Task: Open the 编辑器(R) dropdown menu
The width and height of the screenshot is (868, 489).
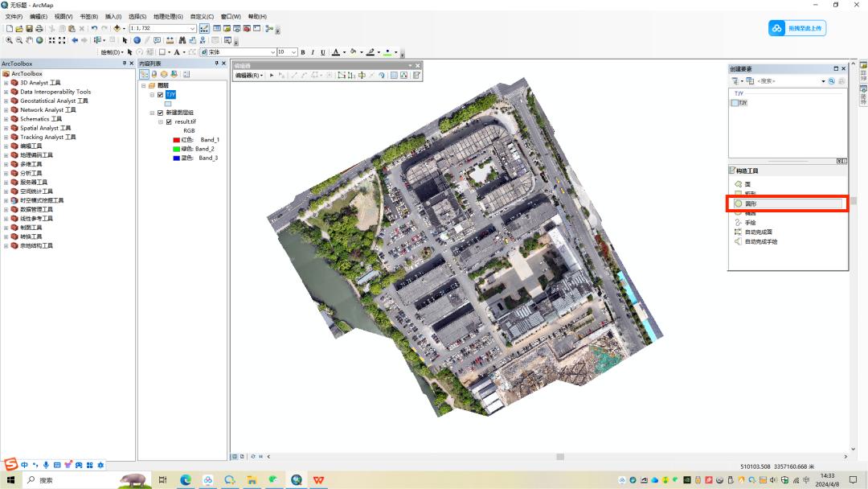Action: [249, 76]
